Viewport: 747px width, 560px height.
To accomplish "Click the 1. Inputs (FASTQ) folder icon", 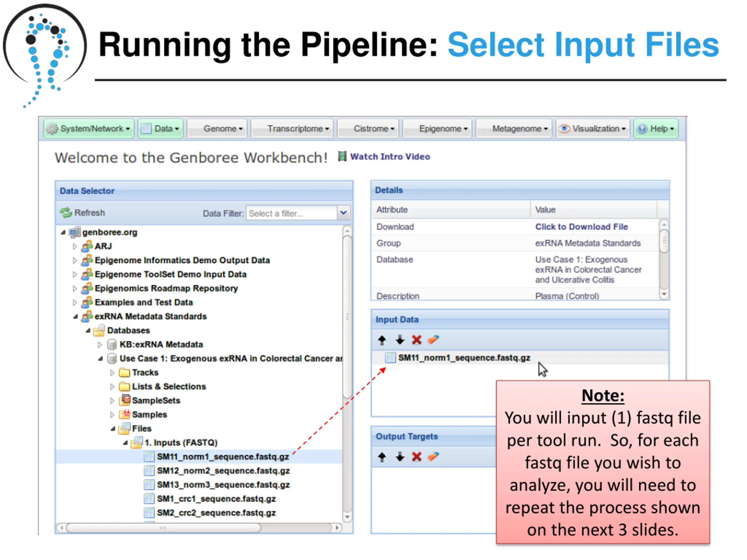I will 137,442.
